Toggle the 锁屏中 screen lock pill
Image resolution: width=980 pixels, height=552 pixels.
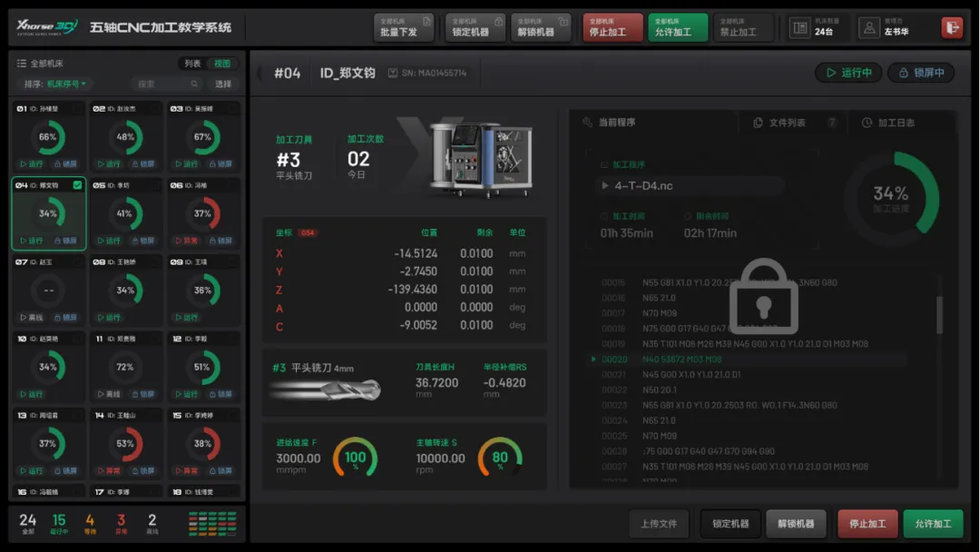pos(921,74)
